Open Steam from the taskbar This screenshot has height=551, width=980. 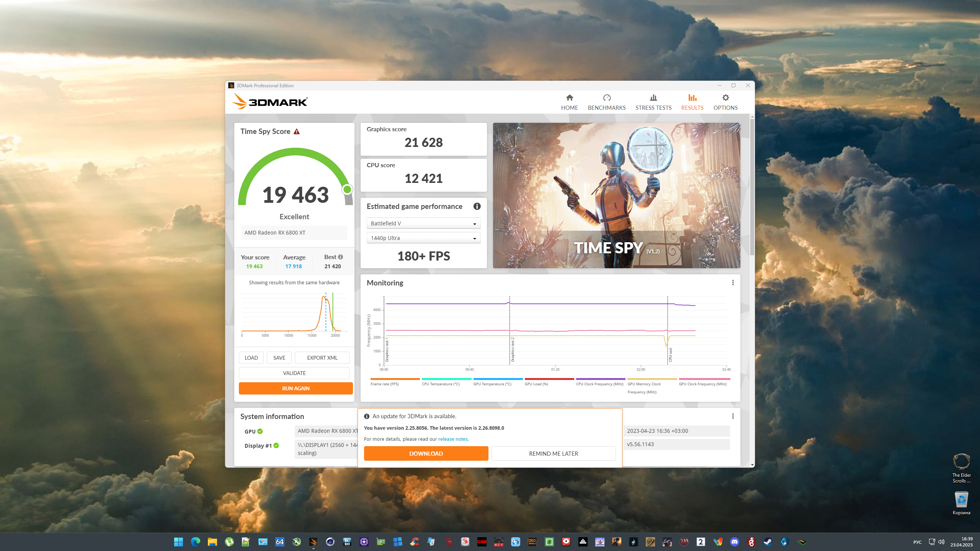coord(768,542)
